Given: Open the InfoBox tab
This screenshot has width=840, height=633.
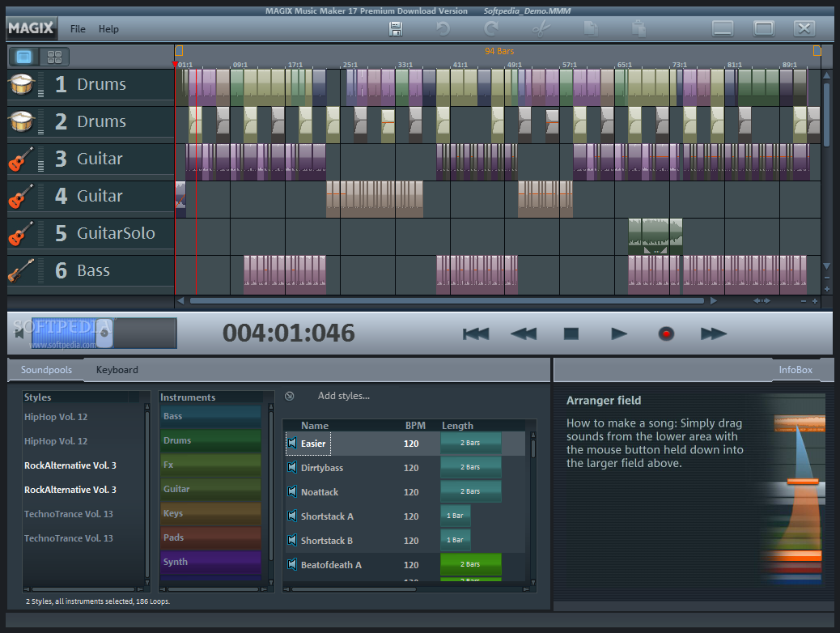Looking at the screenshot, I should pyautogui.click(x=795, y=370).
